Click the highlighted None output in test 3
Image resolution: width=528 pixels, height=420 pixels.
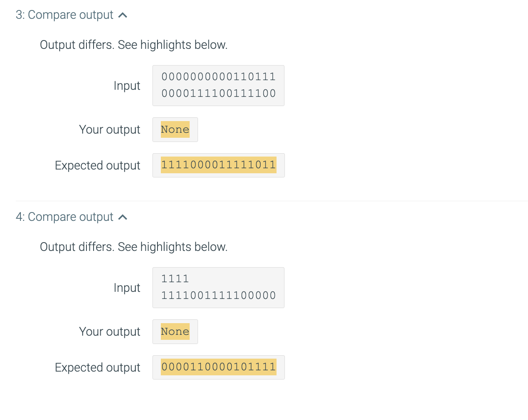(175, 129)
